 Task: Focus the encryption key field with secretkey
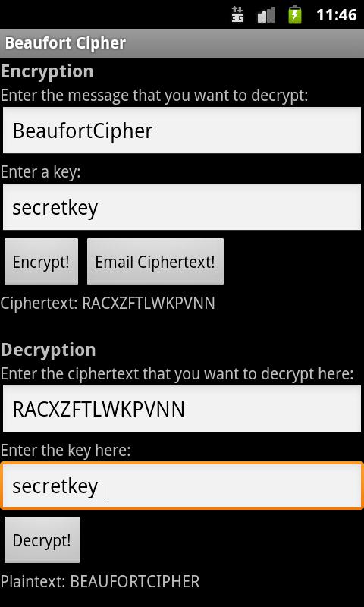pos(182,207)
